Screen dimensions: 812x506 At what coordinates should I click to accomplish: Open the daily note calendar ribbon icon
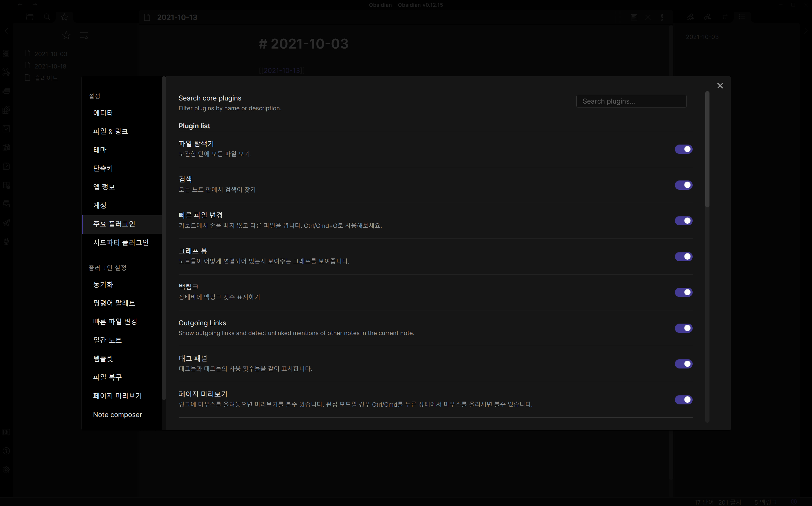pos(6,129)
